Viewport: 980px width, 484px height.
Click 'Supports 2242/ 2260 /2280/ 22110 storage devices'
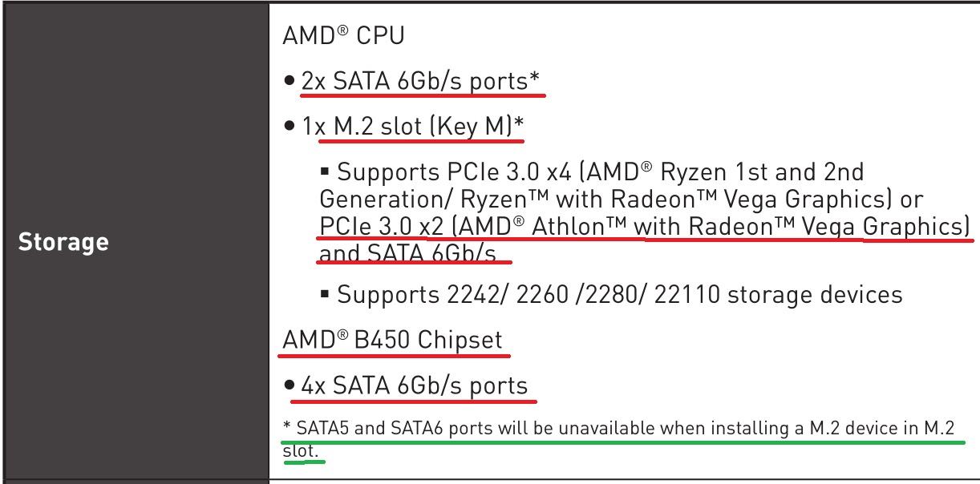(619, 295)
